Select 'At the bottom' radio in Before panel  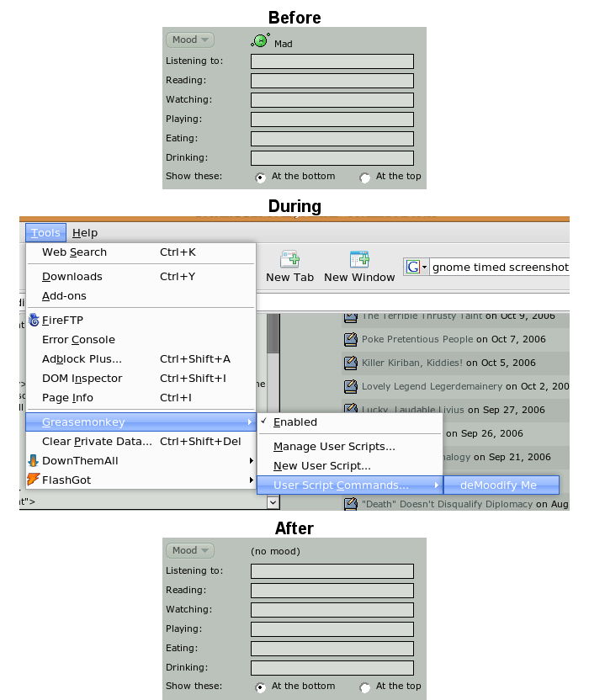(260, 178)
